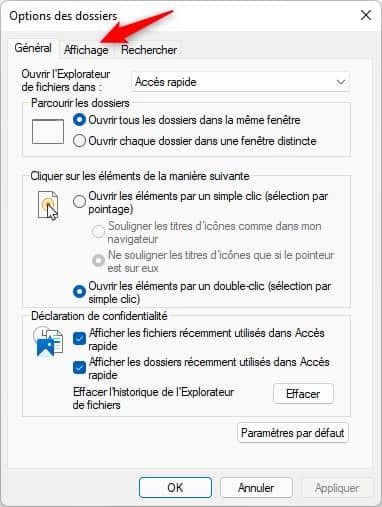Image resolution: width=382 pixels, height=507 pixels.
Task: Expand the Accès rapide dropdown
Action: pyautogui.click(x=240, y=82)
